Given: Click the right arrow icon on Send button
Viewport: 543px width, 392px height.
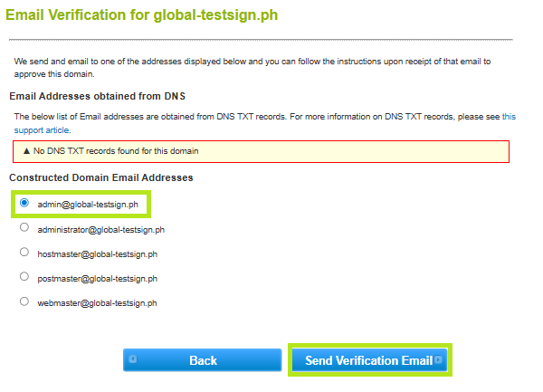Looking at the screenshot, I should (x=439, y=360).
